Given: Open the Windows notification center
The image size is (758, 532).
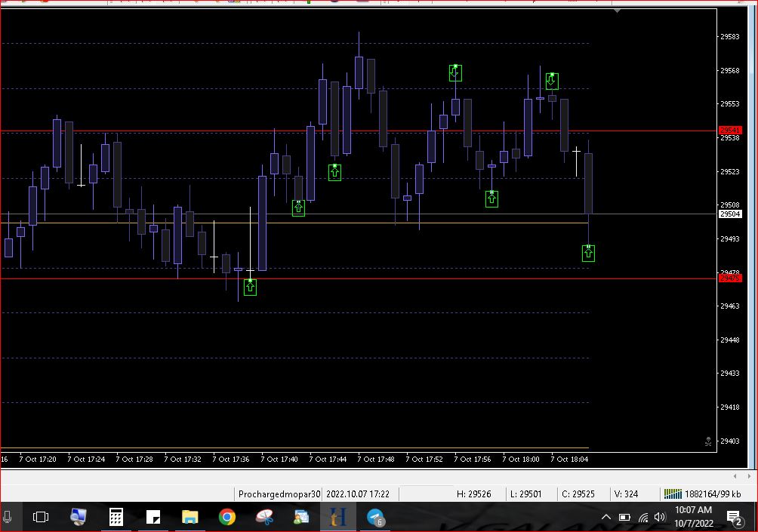Looking at the screenshot, I should click(x=734, y=518).
